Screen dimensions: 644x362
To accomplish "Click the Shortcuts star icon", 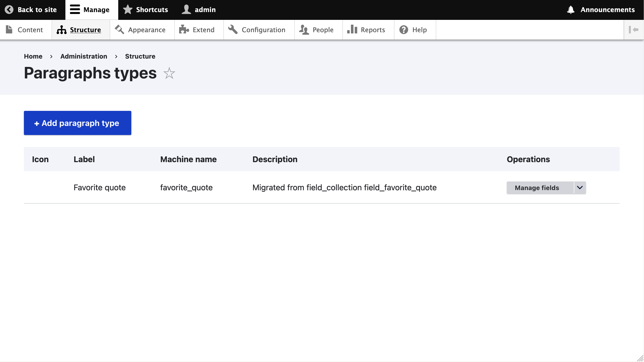I will tap(128, 10).
